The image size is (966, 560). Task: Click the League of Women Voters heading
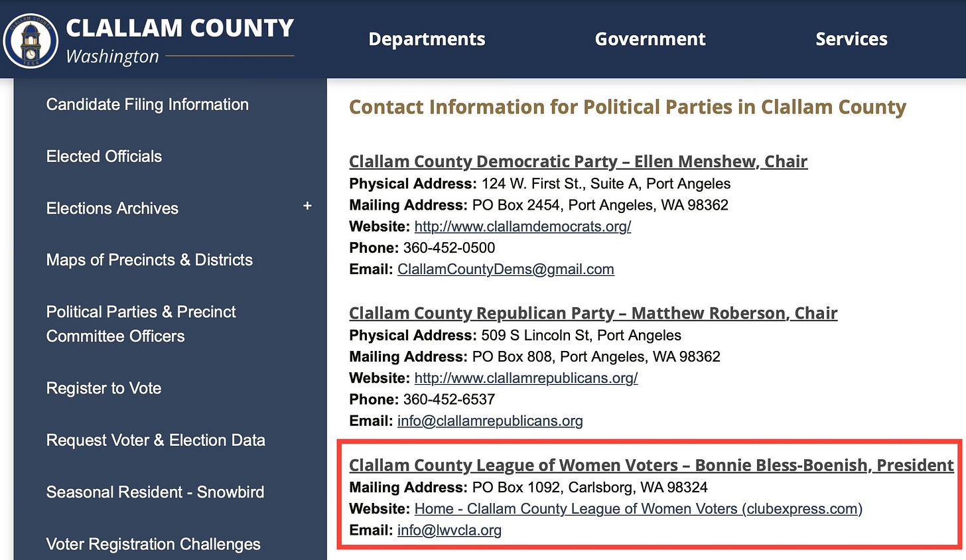point(652,465)
